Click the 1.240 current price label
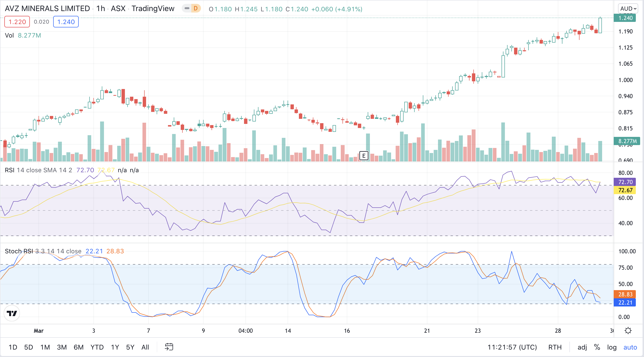The image size is (644, 357). click(x=625, y=18)
